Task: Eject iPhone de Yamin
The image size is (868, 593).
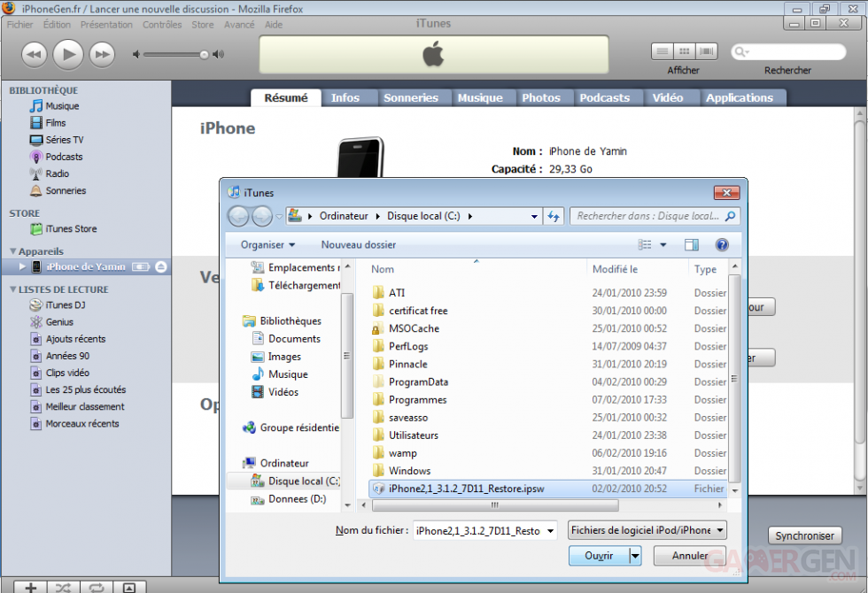Action: pyautogui.click(x=161, y=267)
